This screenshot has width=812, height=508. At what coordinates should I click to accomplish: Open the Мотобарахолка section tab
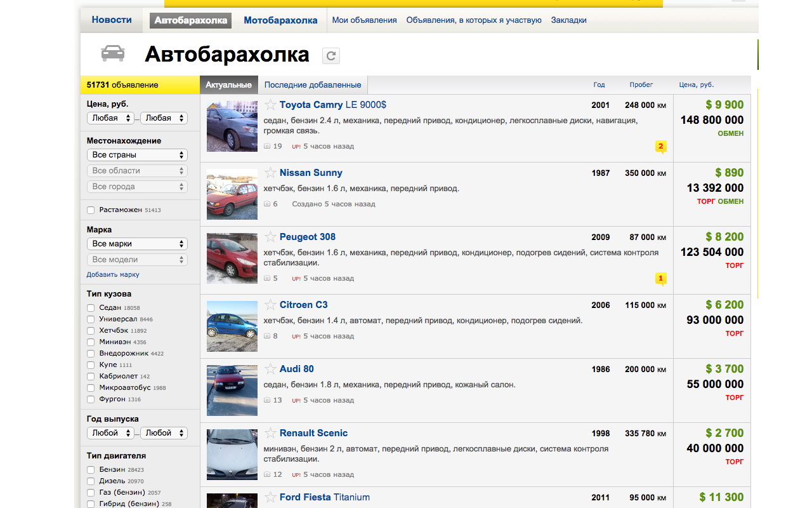[280, 20]
